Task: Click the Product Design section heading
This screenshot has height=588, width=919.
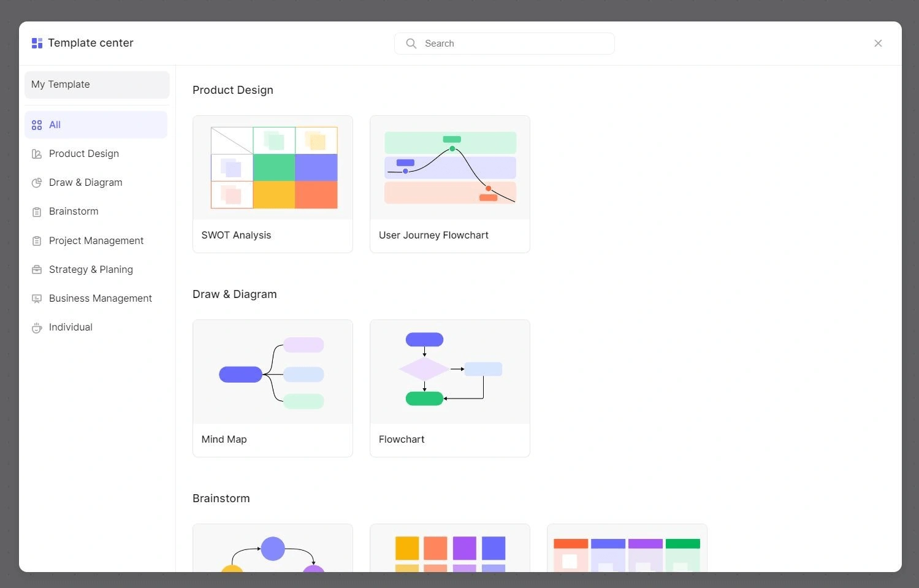Action: [x=233, y=90]
